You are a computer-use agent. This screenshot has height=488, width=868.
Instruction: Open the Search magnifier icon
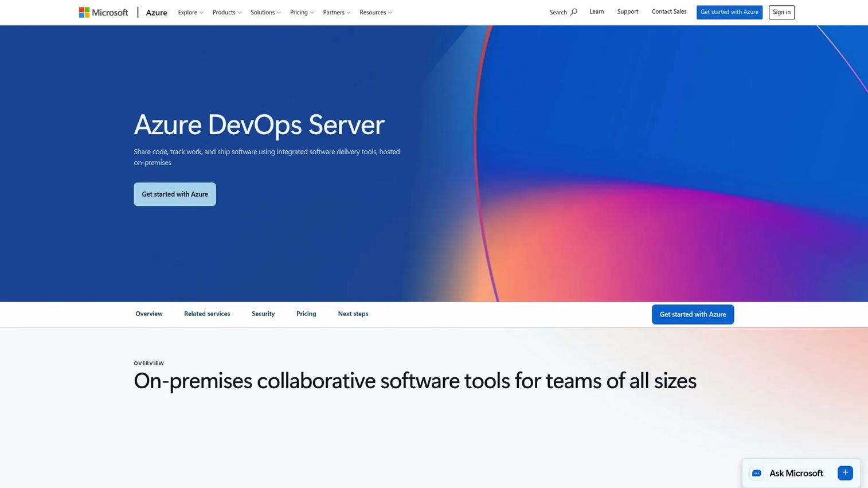[x=573, y=12]
